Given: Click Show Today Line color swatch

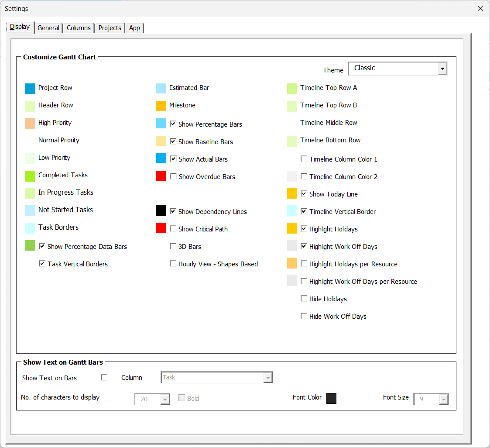Looking at the screenshot, I should (x=292, y=193).
